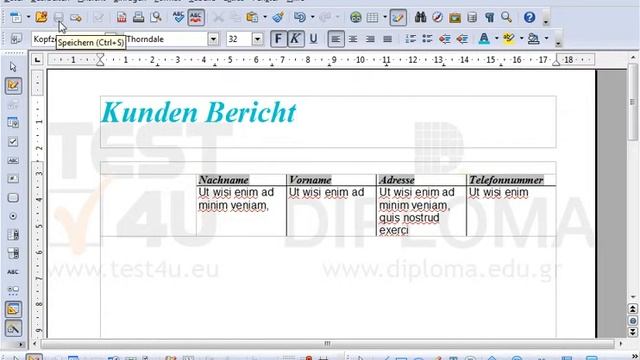The width and height of the screenshot is (640, 360).
Task: Click the Increase indent icon
Action: tap(462, 39)
